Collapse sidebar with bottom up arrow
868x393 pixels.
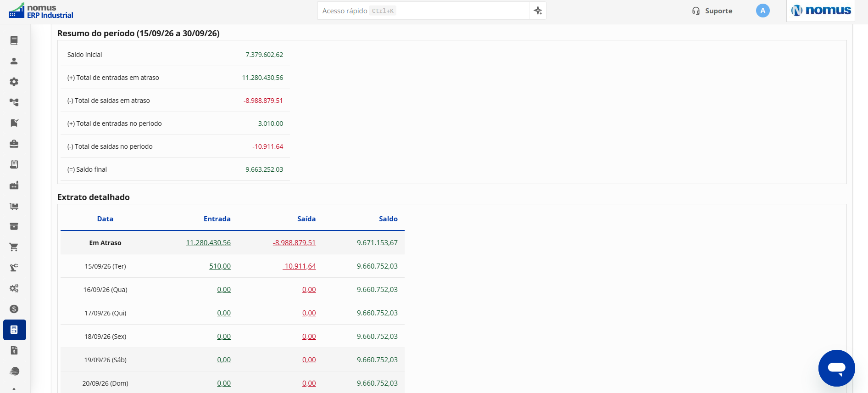point(14,389)
